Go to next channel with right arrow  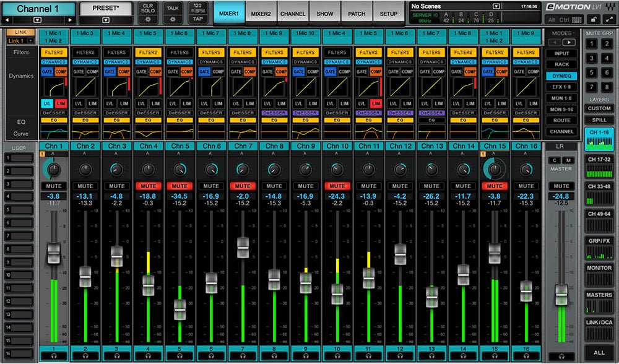pyautogui.click(x=70, y=20)
